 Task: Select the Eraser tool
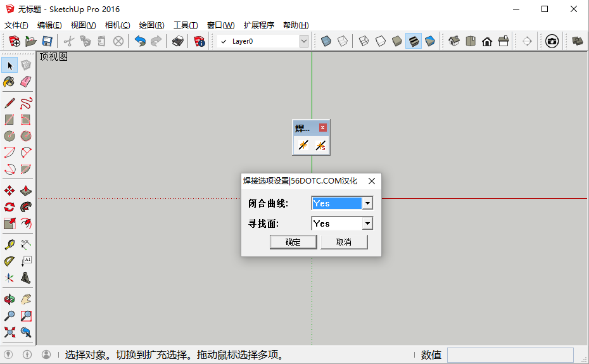point(26,82)
